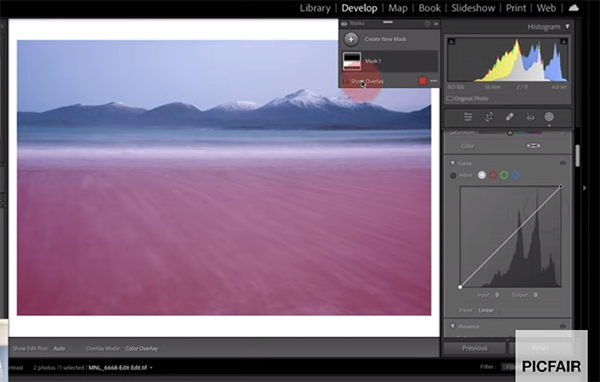The width and height of the screenshot is (600, 382).
Task: Click the point curve target adjust icon
Action: click(453, 176)
